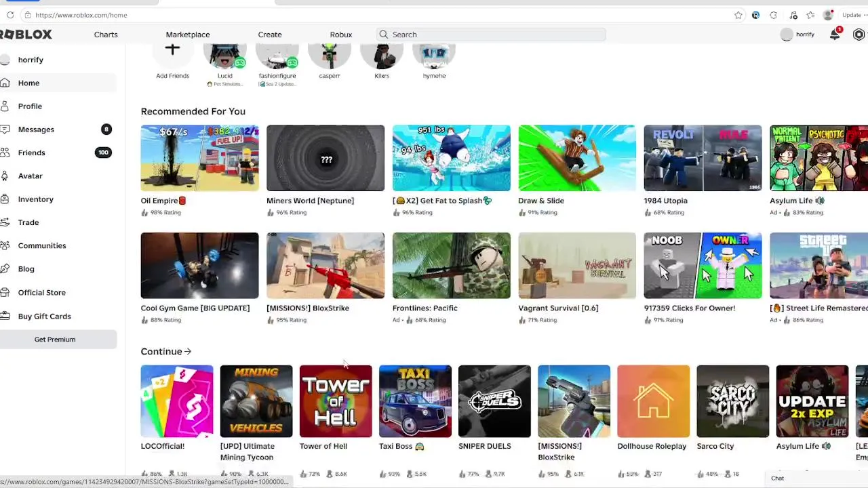Image resolution: width=868 pixels, height=488 pixels.
Task: Open the Draw & Slide thumbnail
Action: pyautogui.click(x=577, y=158)
